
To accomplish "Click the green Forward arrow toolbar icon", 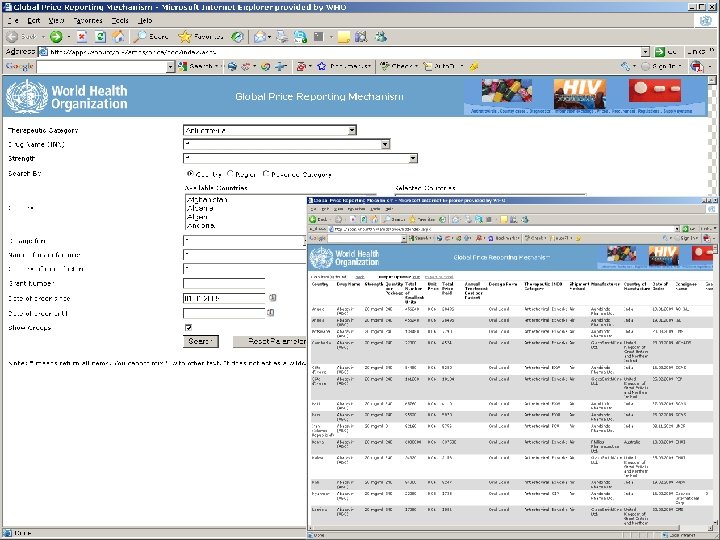I will pyautogui.click(x=56, y=37).
